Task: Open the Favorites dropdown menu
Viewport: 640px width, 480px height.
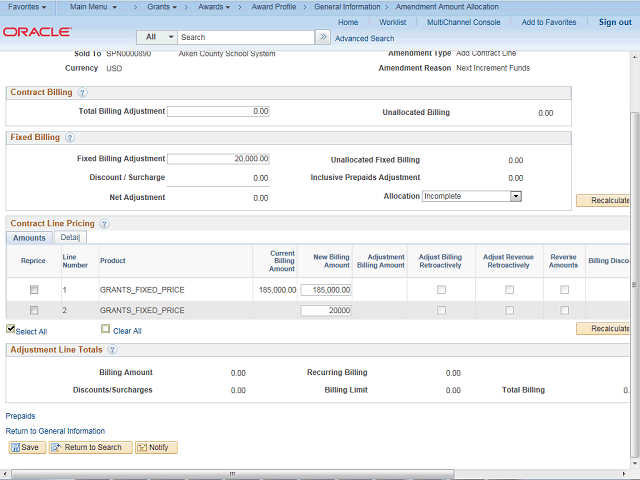Action: click(28, 7)
